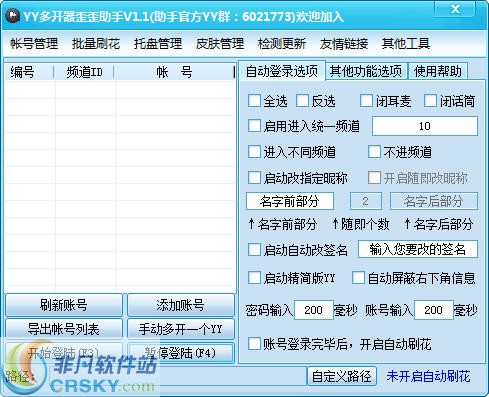This screenshot has height=397, width=489.
Task: Click the 暂停登陆(F4) button
Action: point(181,353)
